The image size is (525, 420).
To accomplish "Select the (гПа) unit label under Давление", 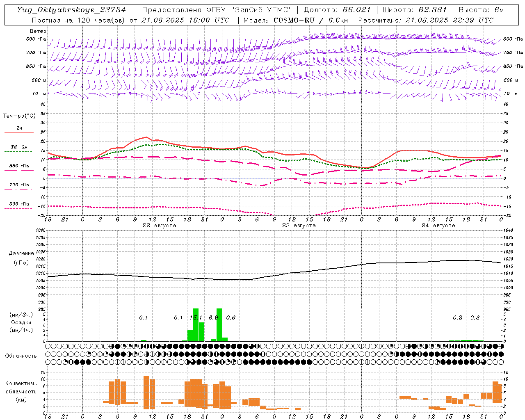I will pyautogui.click(x=21, y=263).
